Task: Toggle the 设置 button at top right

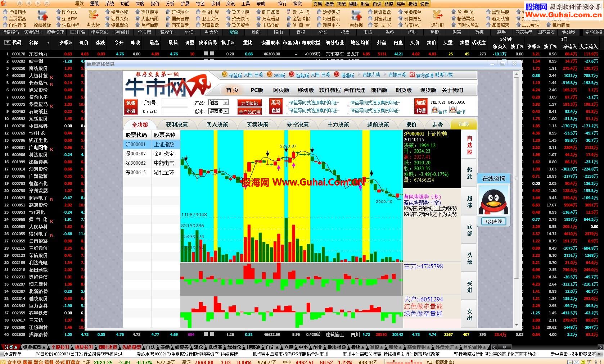Action: [x=424, y=4]
